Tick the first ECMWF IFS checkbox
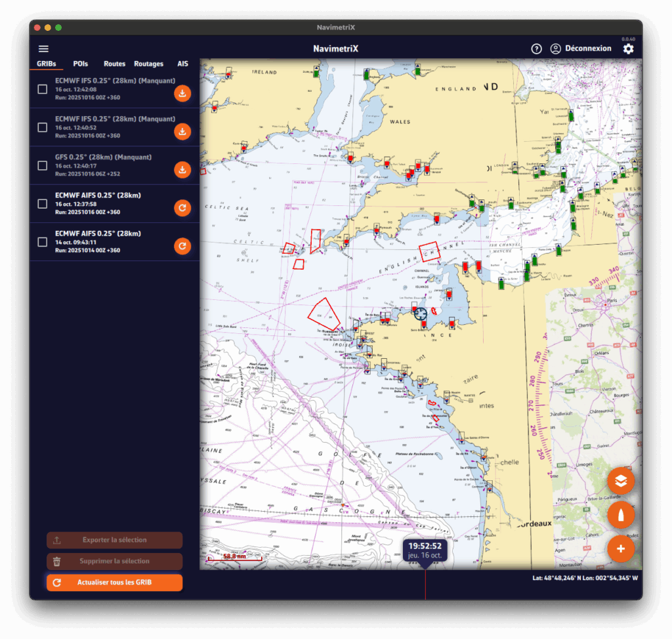The width and height of the screenshot is (672, 639). (x=43, y=89)
